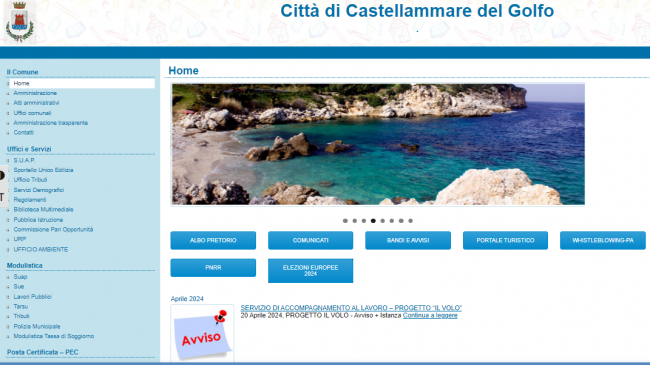Open Commissione Pari Opportunità
This screenshot has width=650, height=365.
pos(53,229)
